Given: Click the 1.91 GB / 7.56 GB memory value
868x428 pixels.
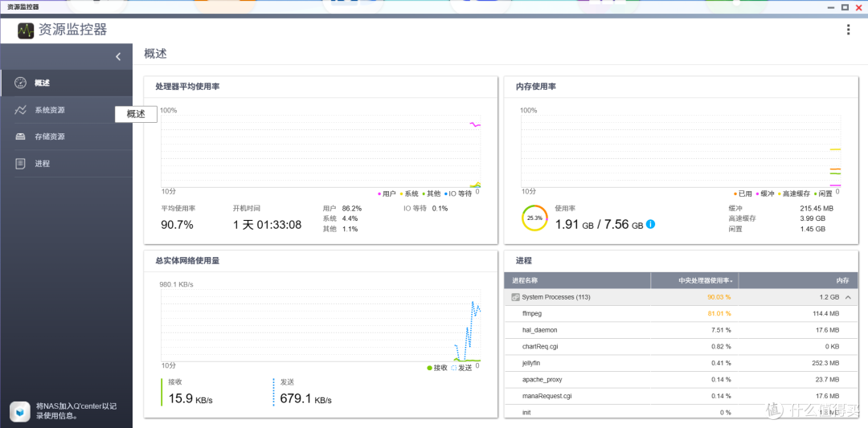Looking at the screenshot, I should [x=599, y=225].
